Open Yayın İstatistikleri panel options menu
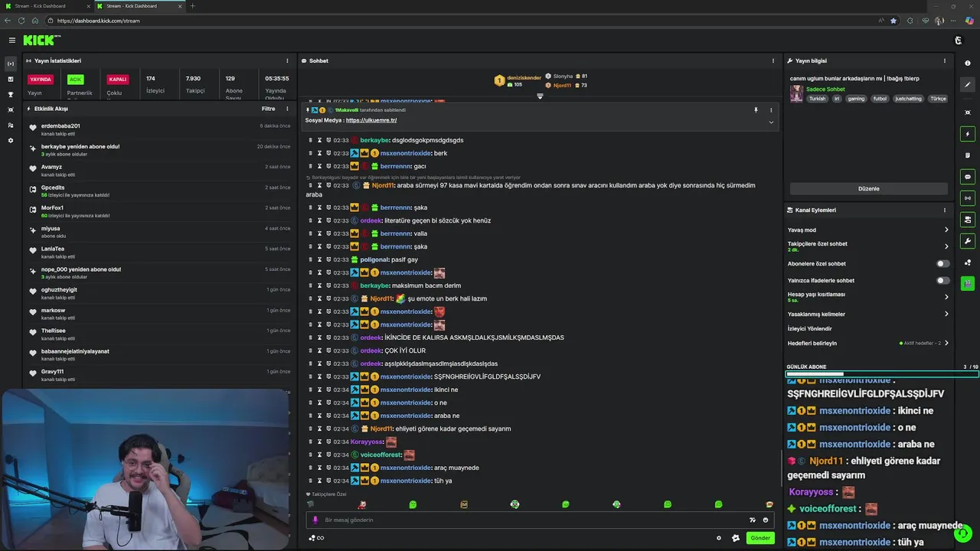980x551 pixels. coord(287,60)
